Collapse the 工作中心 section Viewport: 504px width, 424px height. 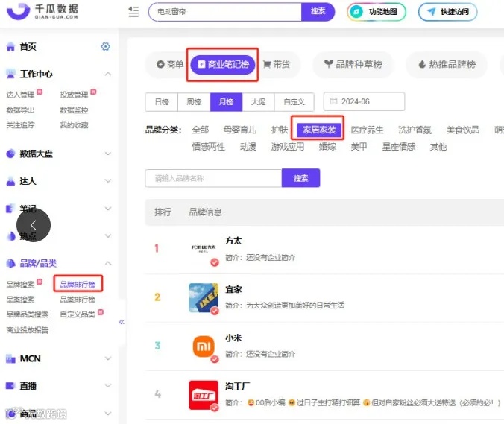[x=108, y=74]
